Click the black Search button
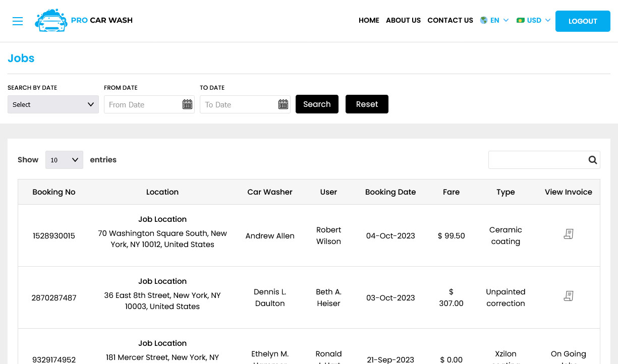The image size is (618, 364). tap(317, 104)
